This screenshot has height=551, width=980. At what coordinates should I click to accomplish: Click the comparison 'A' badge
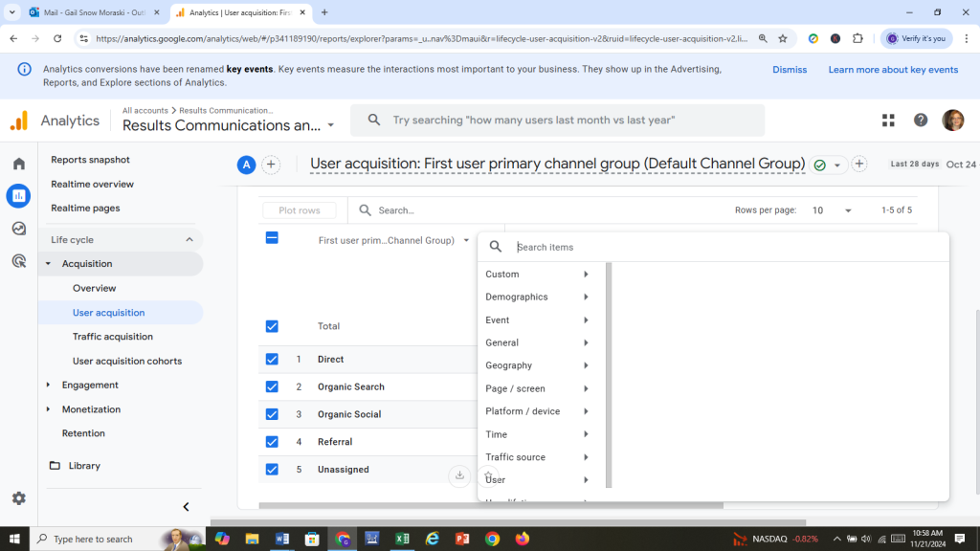(x=246, y=165)
